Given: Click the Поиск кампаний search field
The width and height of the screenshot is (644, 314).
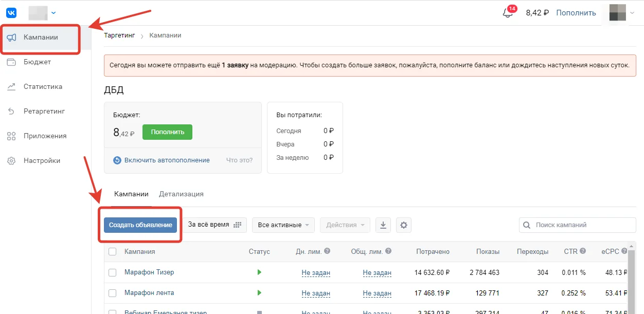Looking at the screenshot, I should 578,225.
